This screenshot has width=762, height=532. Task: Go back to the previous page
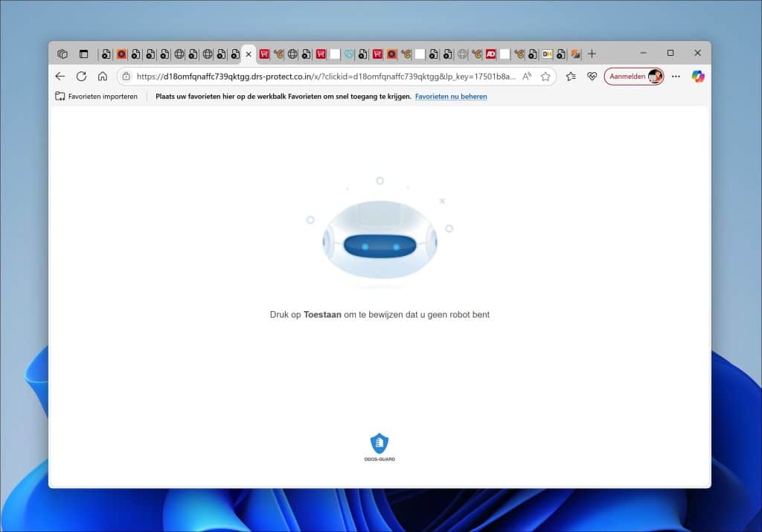60,77
